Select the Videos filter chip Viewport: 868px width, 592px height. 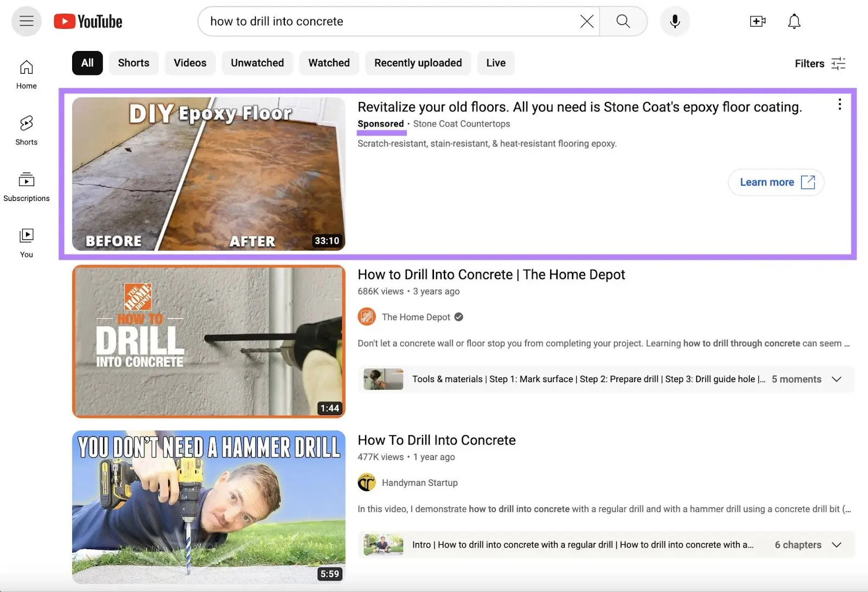click(x=190, y=63)
